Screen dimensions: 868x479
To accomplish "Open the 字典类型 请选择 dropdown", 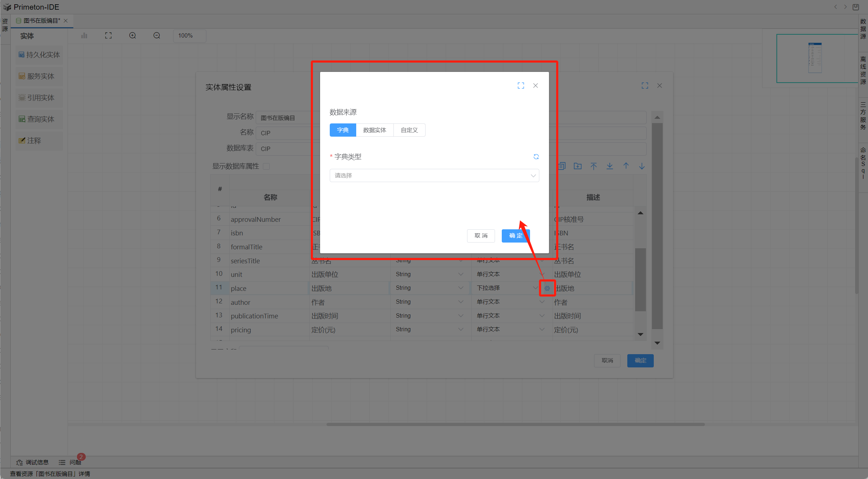I will click(x=434, y=176).
